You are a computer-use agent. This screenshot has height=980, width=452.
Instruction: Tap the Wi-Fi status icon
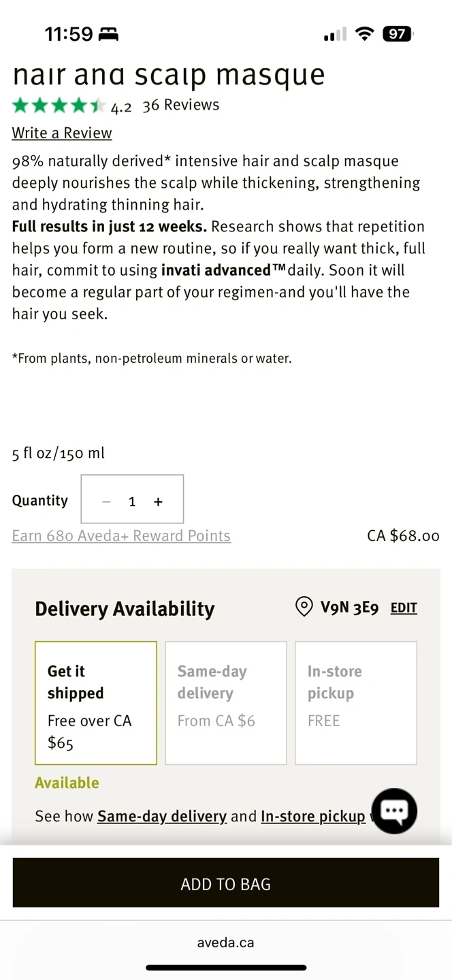pyautogui.click(x=365, y=33)
